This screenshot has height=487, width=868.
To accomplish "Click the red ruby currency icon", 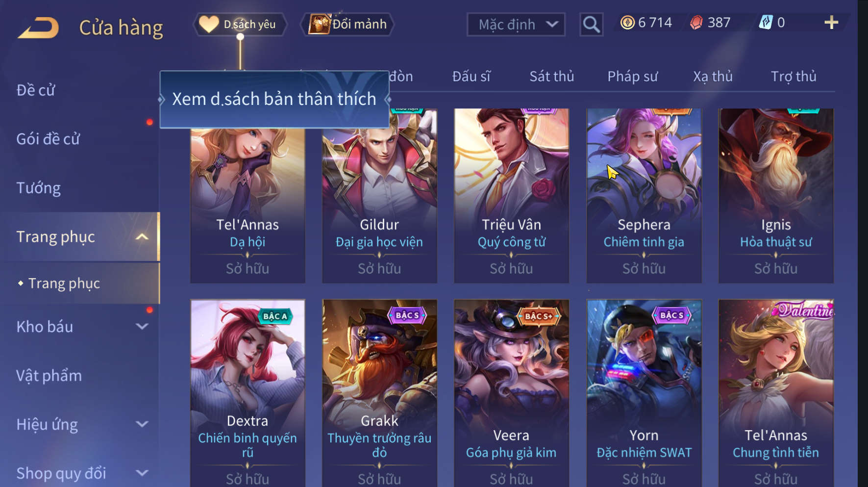I will coord(696,23).
